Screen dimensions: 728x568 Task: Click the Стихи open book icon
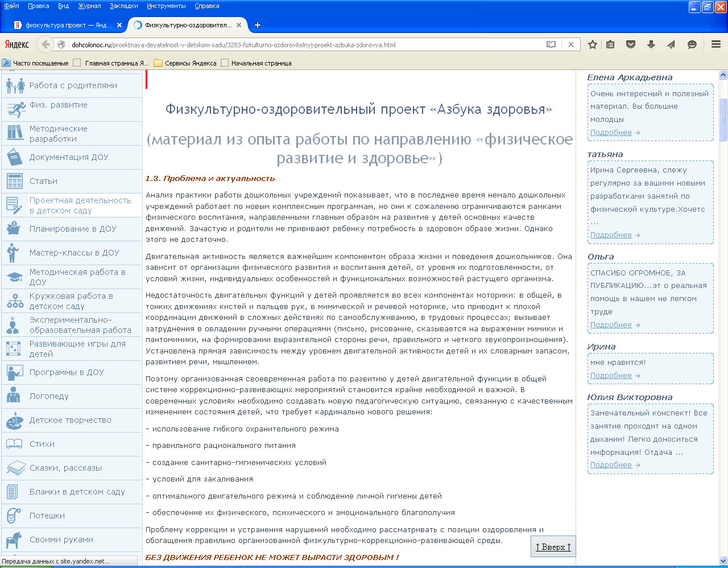coord(14,444)
